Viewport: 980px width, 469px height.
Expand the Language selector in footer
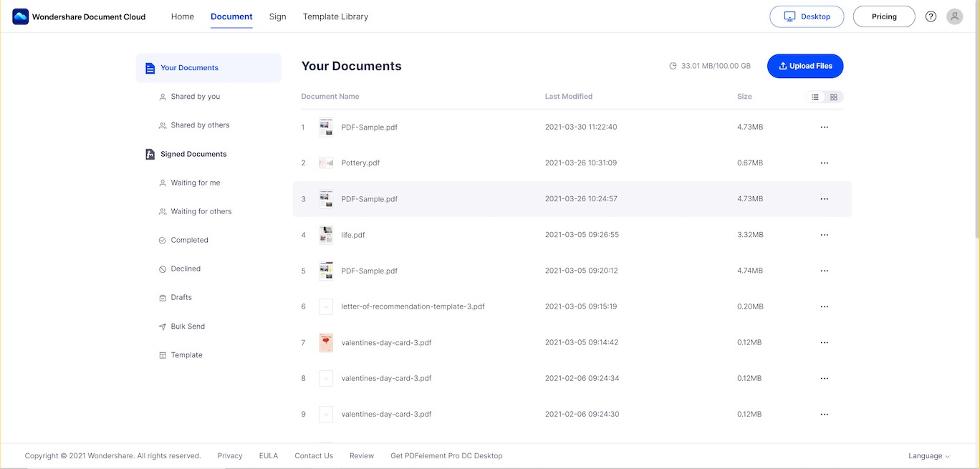click(x=928, y=456)
